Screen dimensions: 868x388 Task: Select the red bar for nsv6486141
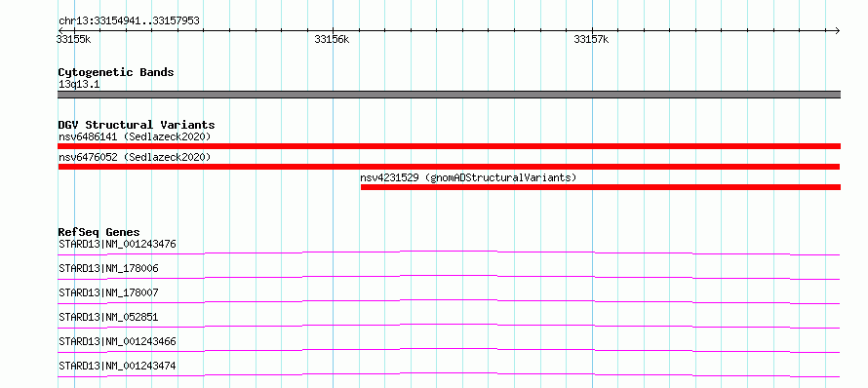point(449,146)
